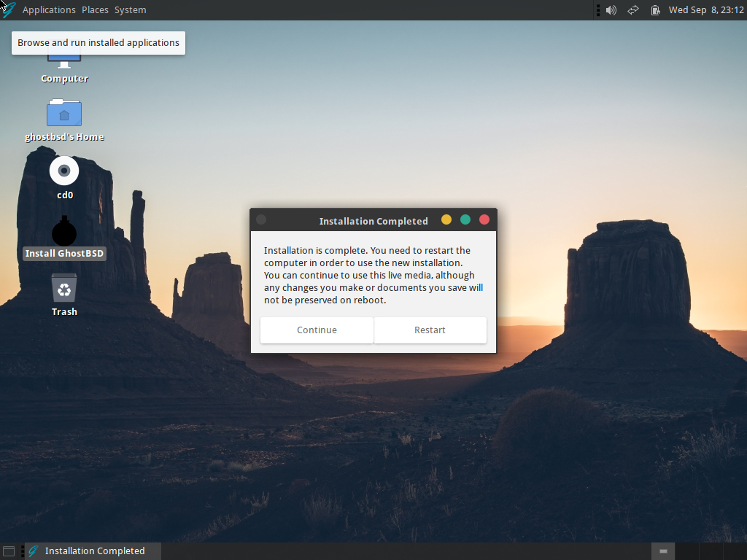Click the dark window menu dot in dialog titlebar
This screenshot has height=560, width=747.
click(x=261, y=219)
